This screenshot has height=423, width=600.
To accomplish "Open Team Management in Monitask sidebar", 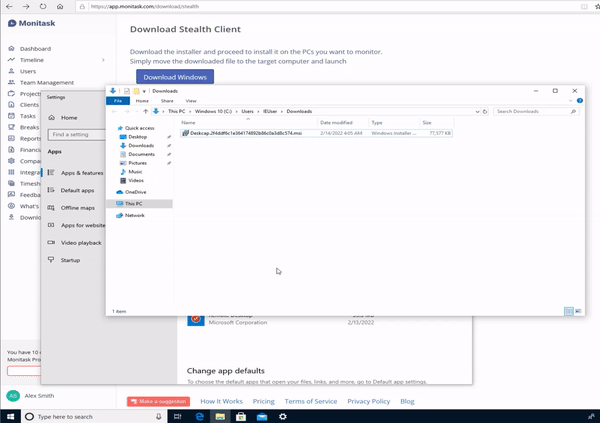I will pyautogui.click(x=47, y=82).
